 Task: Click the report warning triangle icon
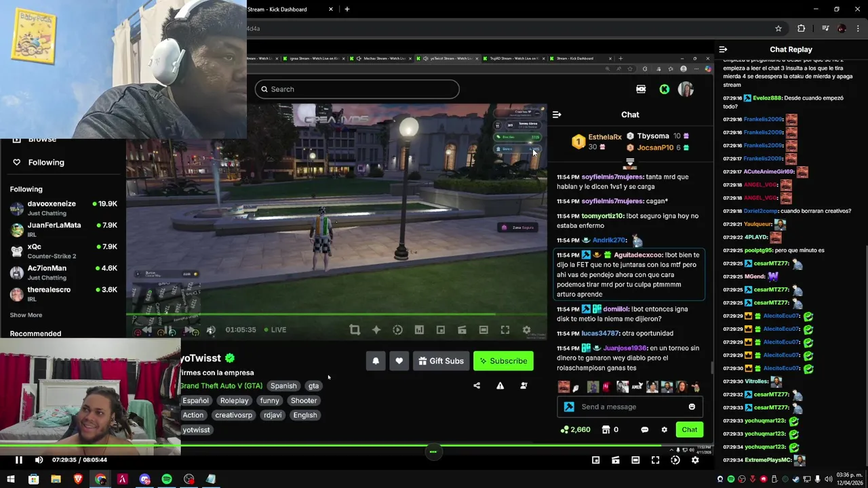(x=500, y=386)
